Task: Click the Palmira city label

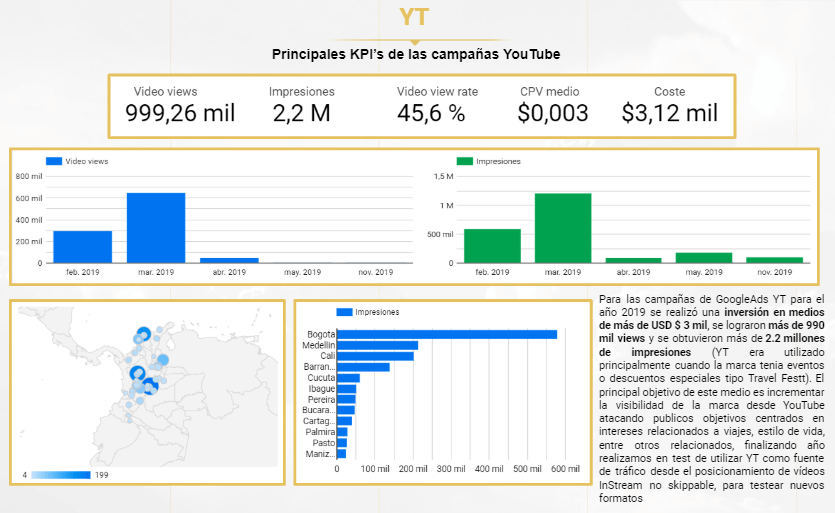Action: point(320,432)
